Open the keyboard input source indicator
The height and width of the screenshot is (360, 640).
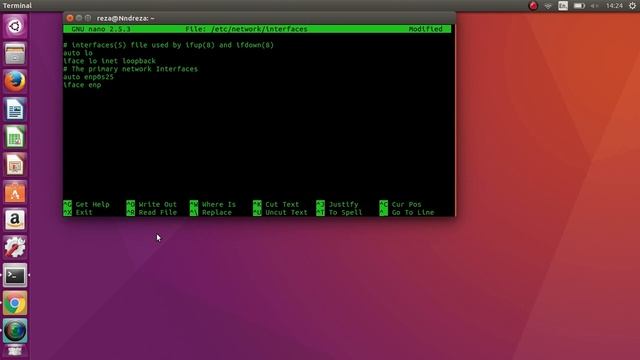pyautogui.click(x=563, y=6)
